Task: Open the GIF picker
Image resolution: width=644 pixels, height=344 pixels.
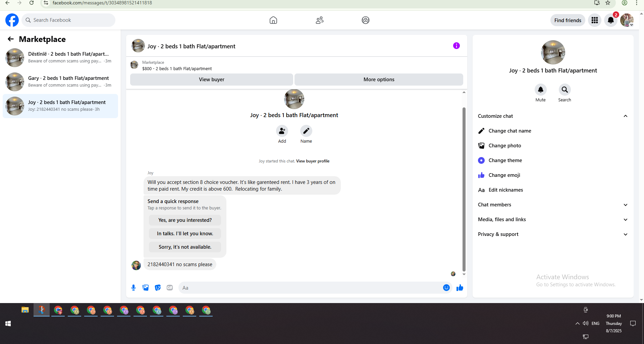Action: [170, 288]
